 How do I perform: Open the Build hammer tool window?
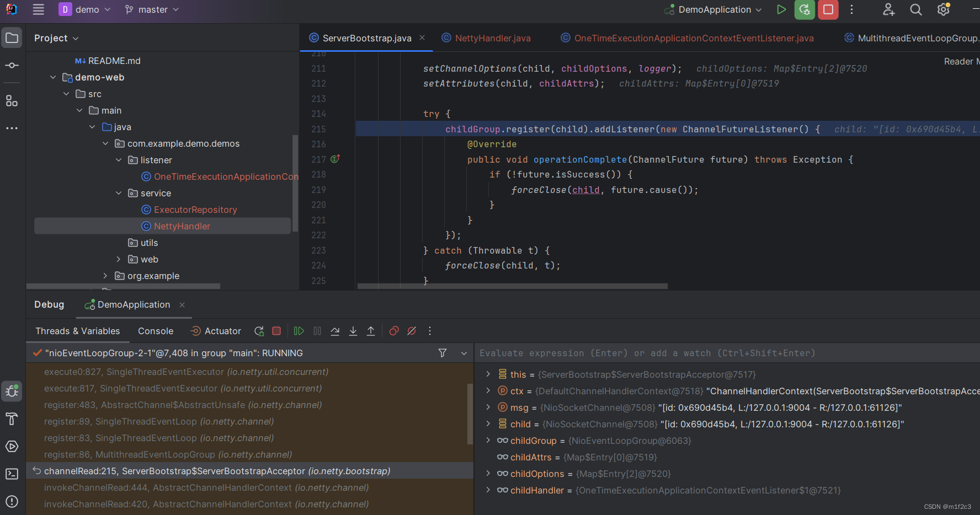(x=12, y=419)
